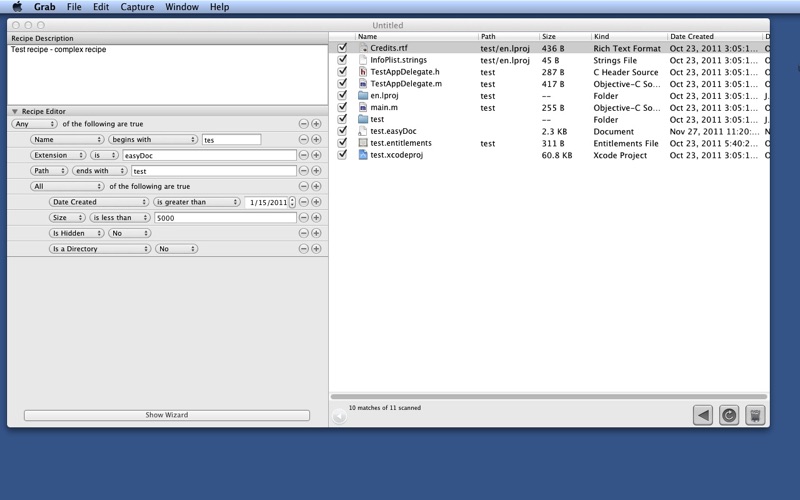Open the ends with operator popup
This screenshot has height=500, width=800.
(99, 171)
